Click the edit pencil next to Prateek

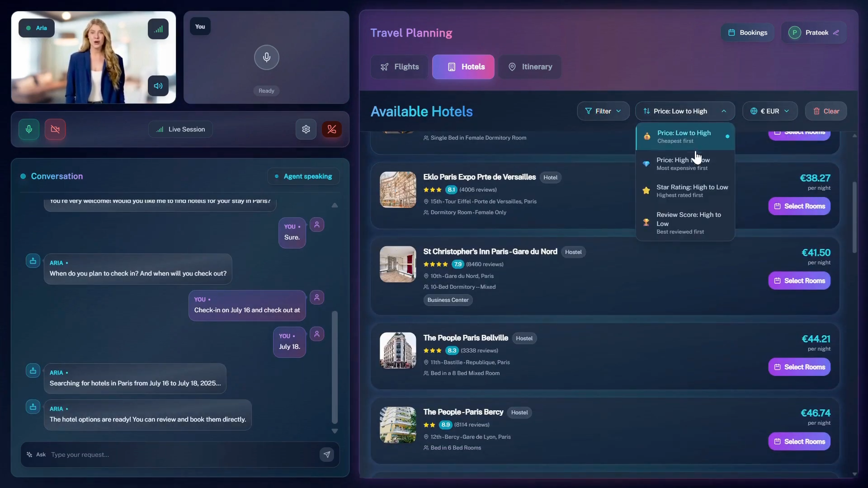pyautogui.click(x=836, y=33)
